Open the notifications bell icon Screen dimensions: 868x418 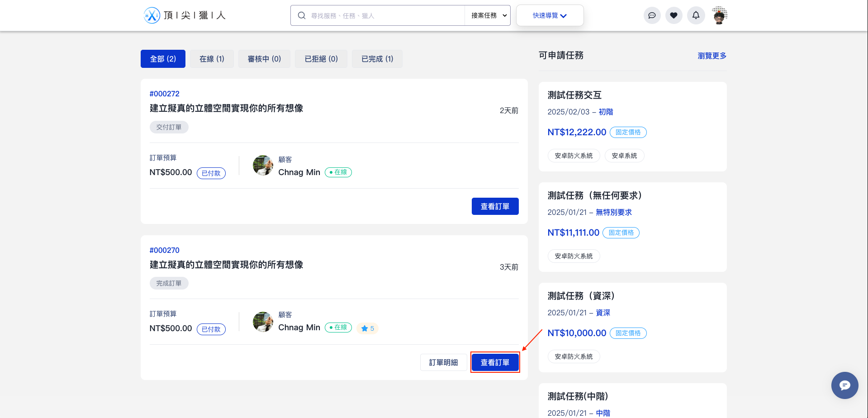[696, 15]
